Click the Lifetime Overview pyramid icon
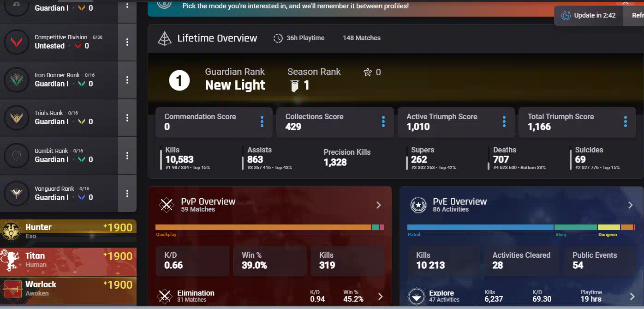This screenshot has height=309, width=644. pos(165,38)
